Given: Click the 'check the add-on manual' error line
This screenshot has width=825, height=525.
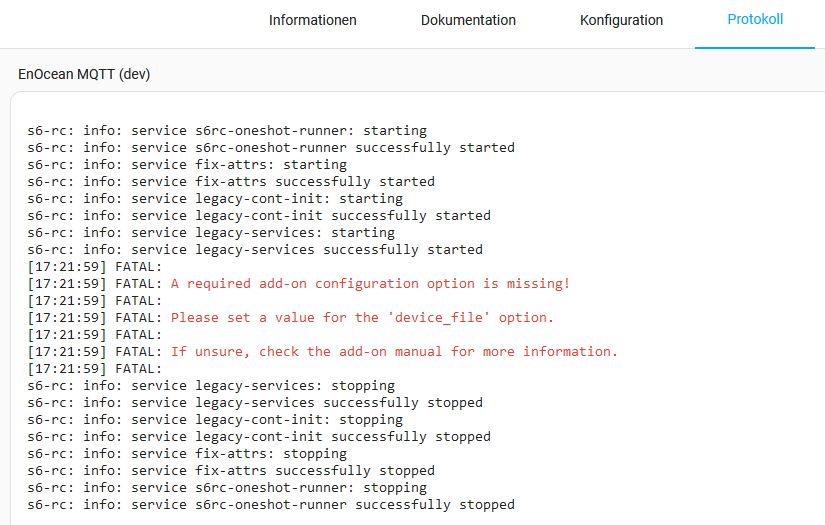Looking at the screenshot, I should point(394,352).
